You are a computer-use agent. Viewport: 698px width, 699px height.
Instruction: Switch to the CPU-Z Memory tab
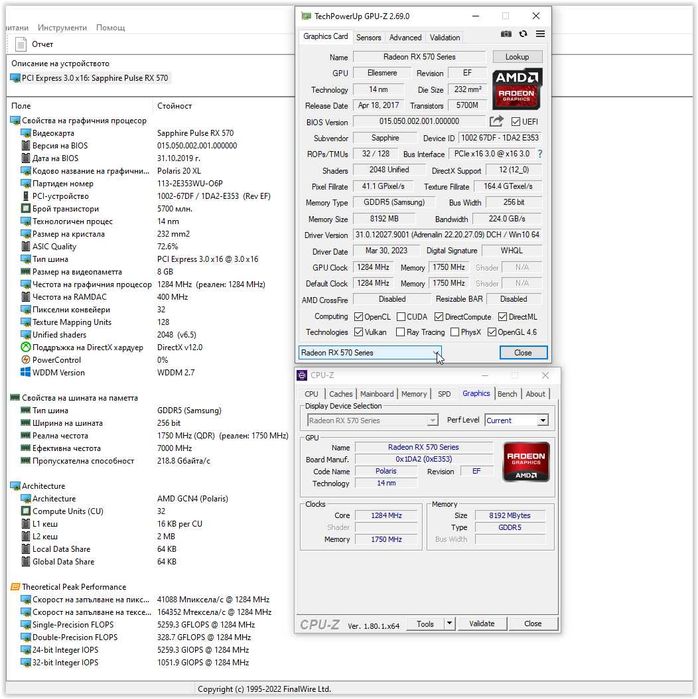pyautogui.click(x=414, y=394)
